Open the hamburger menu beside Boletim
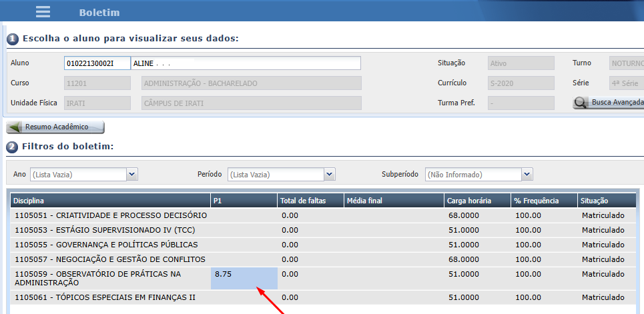644x314 pixels. tap(43, 12)
